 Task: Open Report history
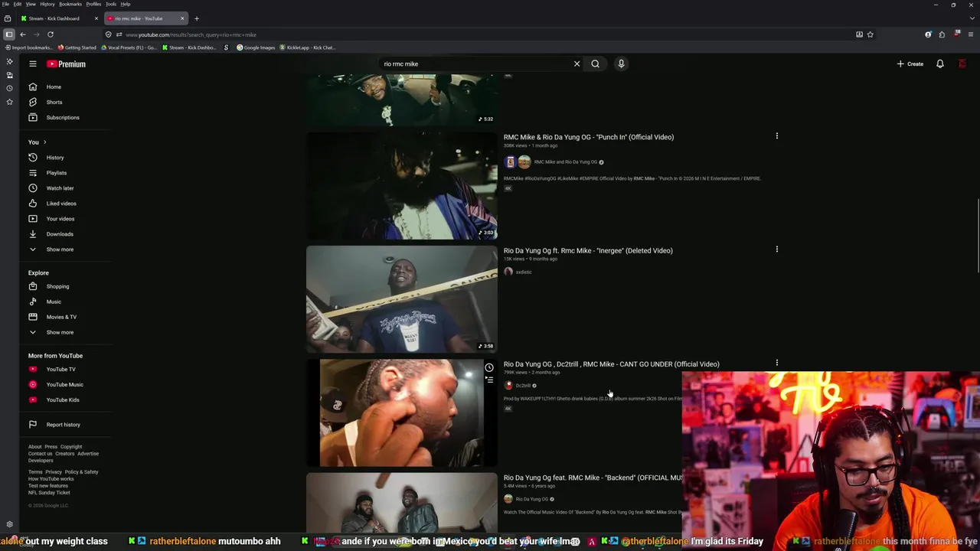[63, 425]
